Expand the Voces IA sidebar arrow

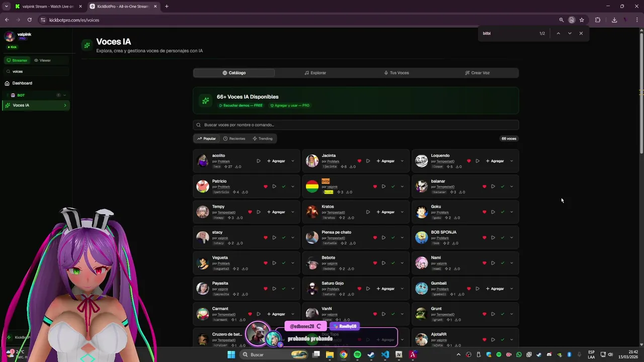[65, 105]
